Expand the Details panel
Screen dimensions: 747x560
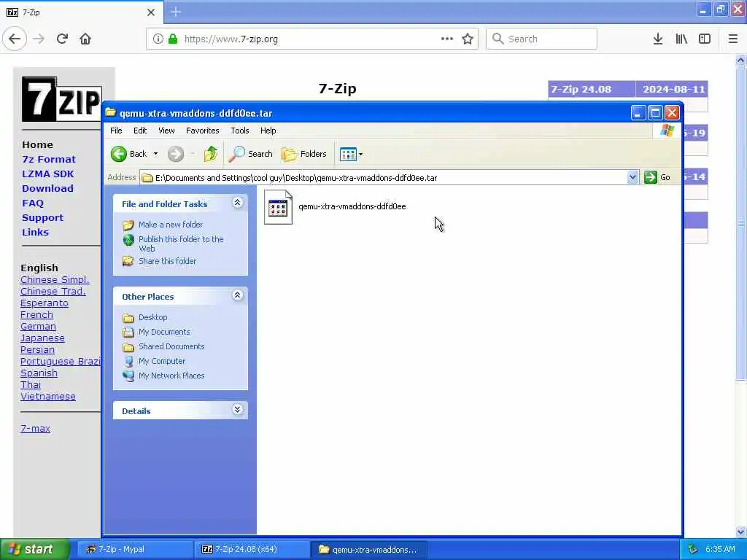pyautogui.click(x=237, y=410)
